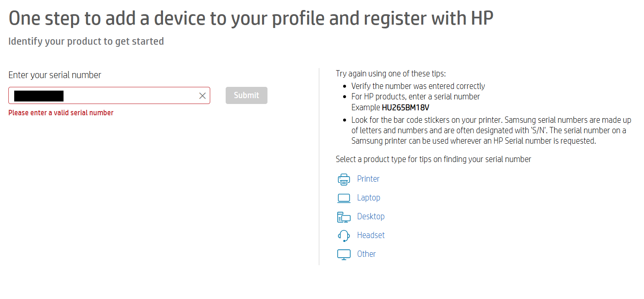Click the Desktop text link
The width and height of the screenshot is (644, 299).
pyautogui.click(x=371, y=216)
